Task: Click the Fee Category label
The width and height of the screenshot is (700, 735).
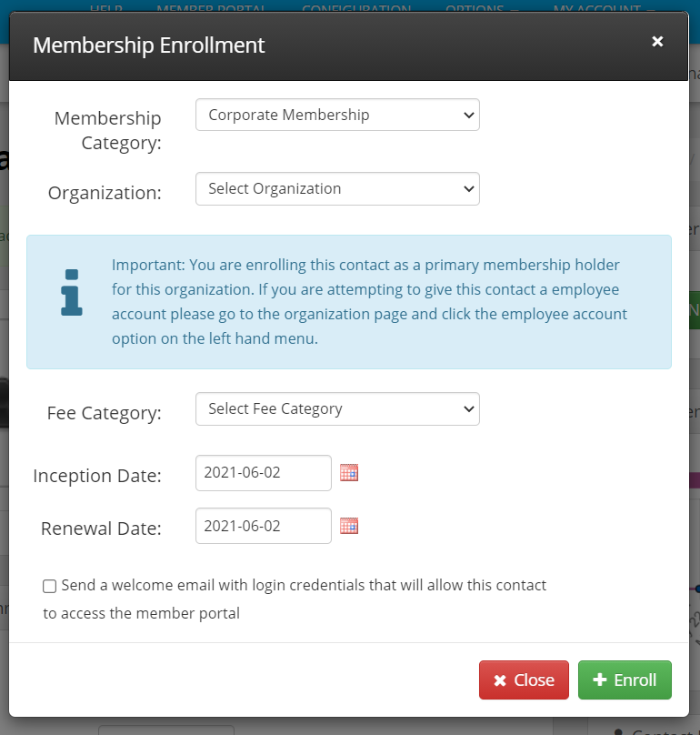Action: click(x=104, y=413)
